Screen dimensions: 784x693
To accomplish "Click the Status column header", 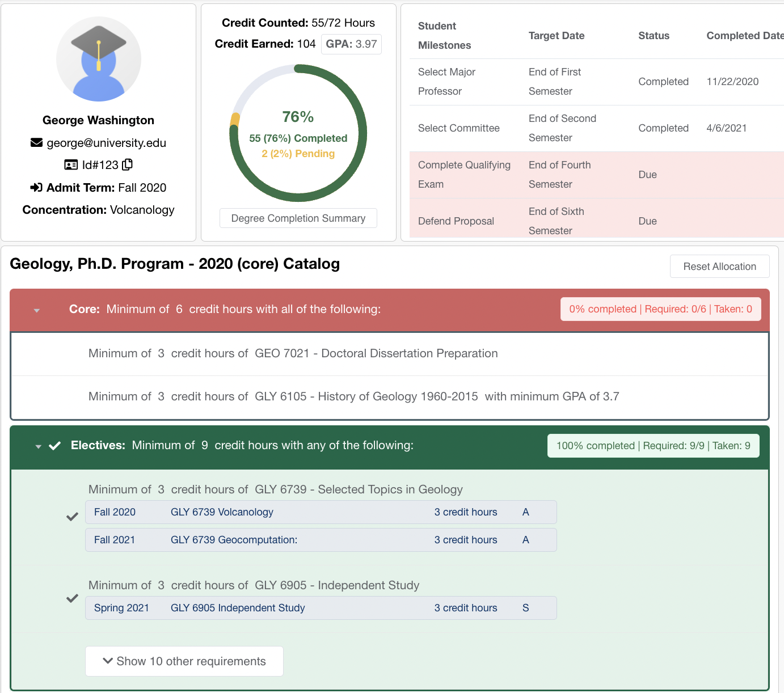I will (x=654, y=36).
